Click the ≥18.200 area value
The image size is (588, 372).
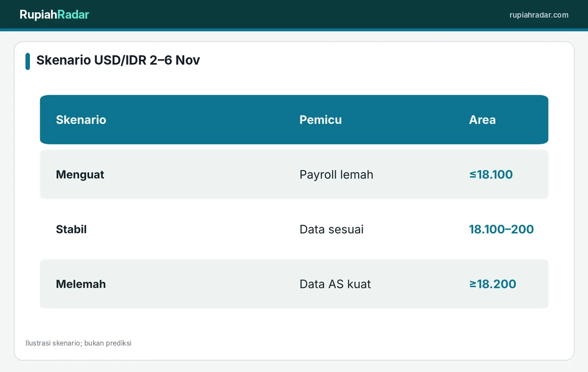(492, 284)
